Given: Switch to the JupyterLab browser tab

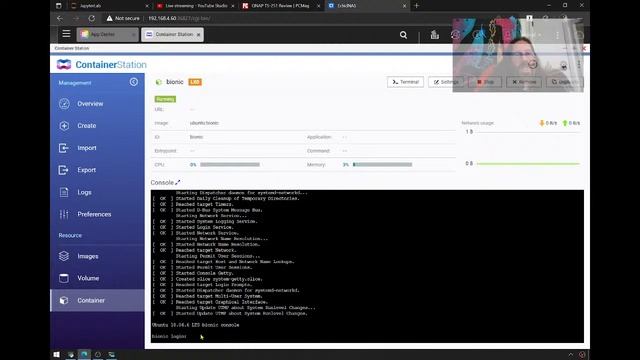Looking at the screenshot, I should (x=109, y=6).
